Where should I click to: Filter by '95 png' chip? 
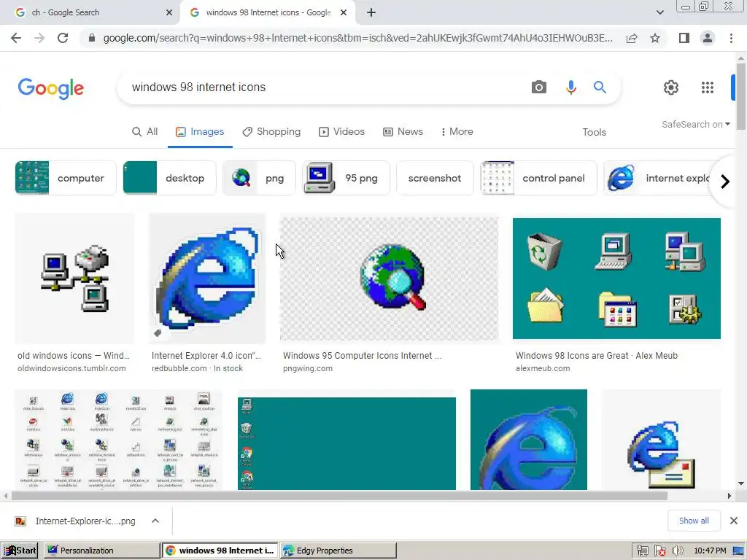346,178
